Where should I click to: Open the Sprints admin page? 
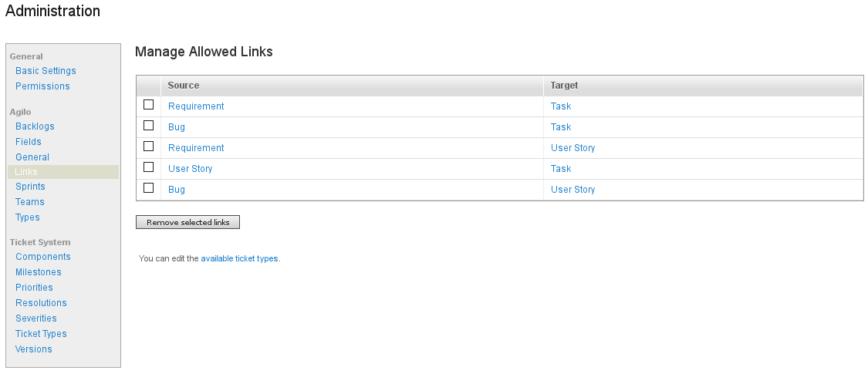click(x=30, y=187)
